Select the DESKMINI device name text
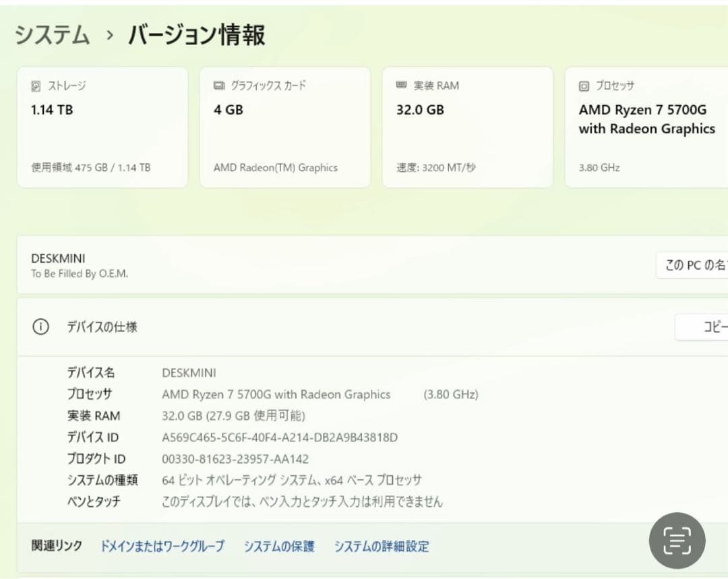Screen dimensions: 728x579 [58, 257]
